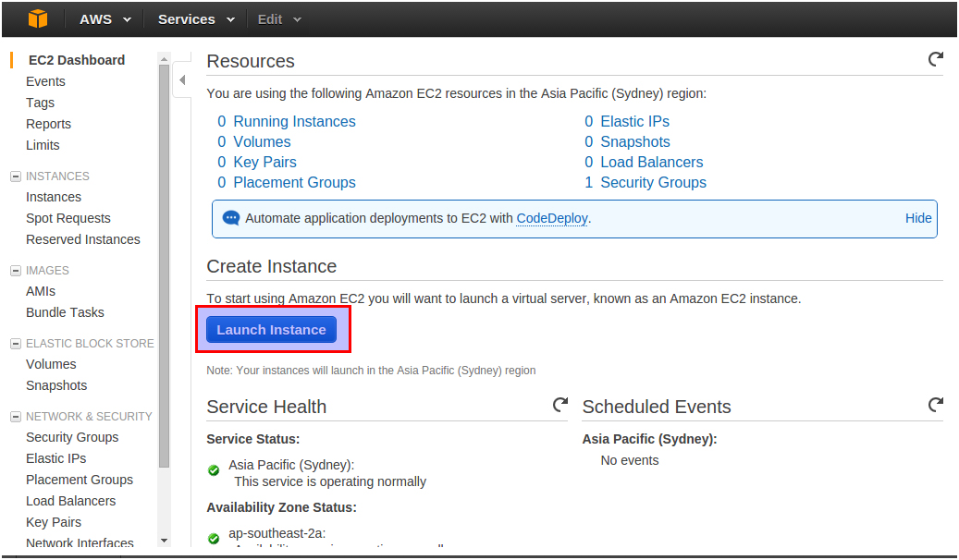Screen dimensions: 959x560
Task: Open the Security Groups resource link
Action: 653,182
